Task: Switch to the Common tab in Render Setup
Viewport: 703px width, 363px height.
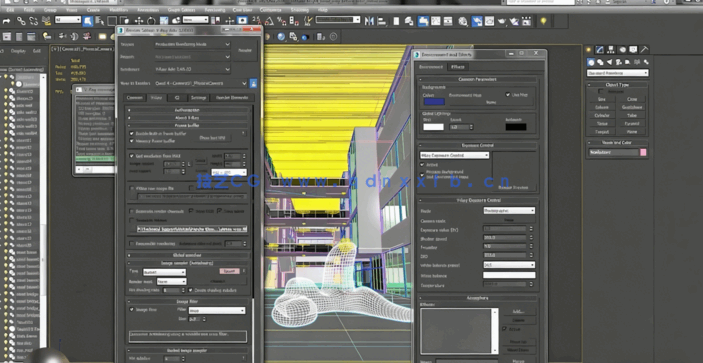Action: 135,98
